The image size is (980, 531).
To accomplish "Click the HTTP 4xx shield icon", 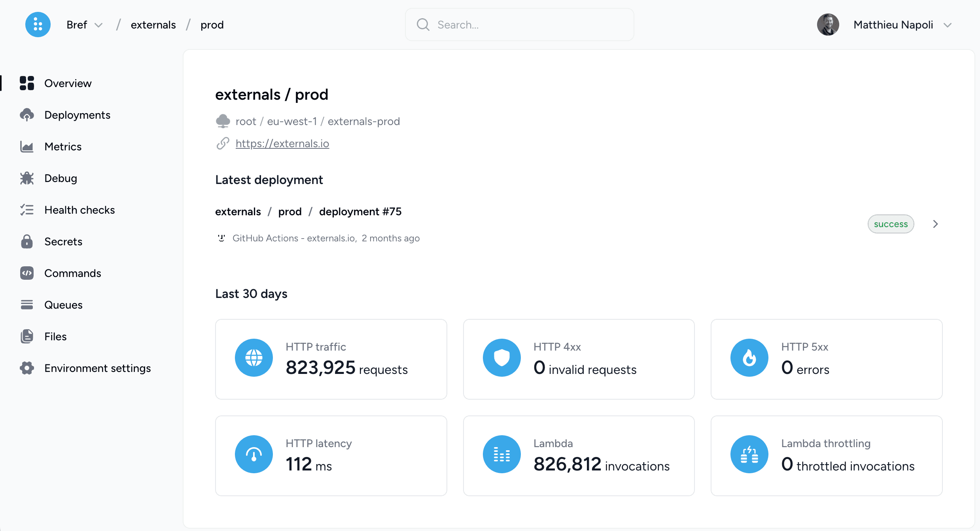I will (x=502, y=358).
